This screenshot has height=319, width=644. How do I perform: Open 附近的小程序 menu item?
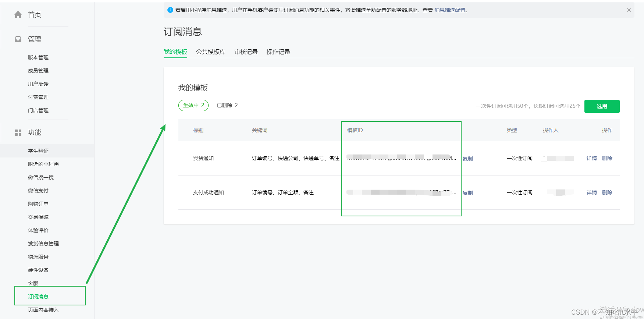[43, 164]
